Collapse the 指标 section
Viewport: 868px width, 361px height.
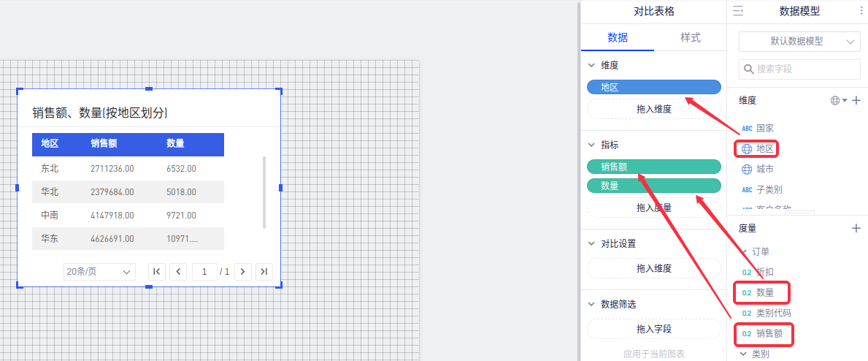point(591,145)
